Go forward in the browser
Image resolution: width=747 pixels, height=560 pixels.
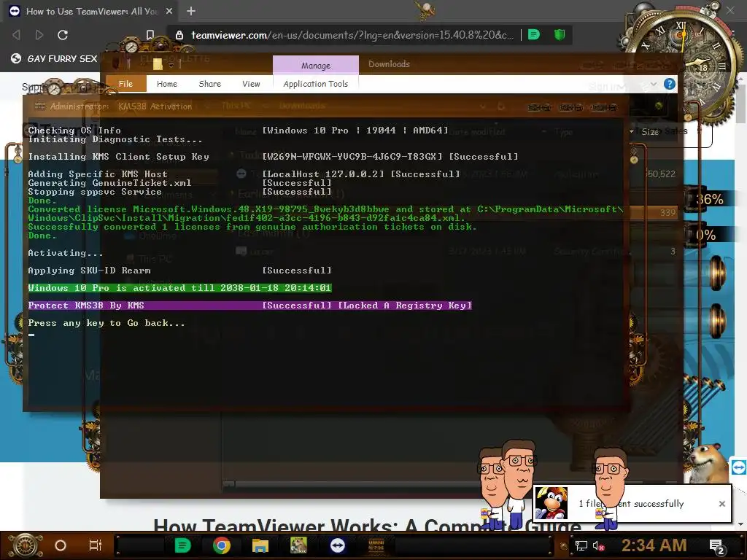pyautogui.click(x=39, y=35)
